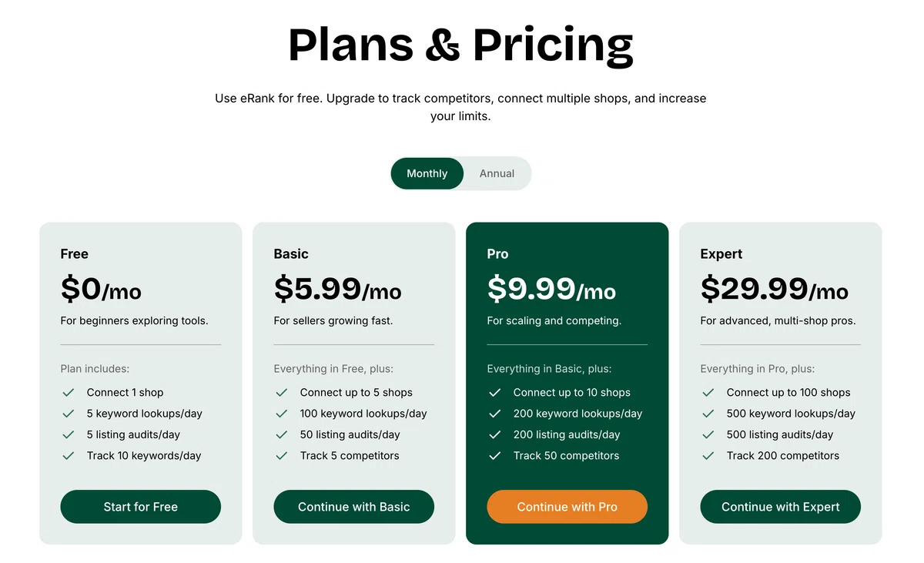
Task: Select the Monthly billing toggle
Action: coord(427,173)
